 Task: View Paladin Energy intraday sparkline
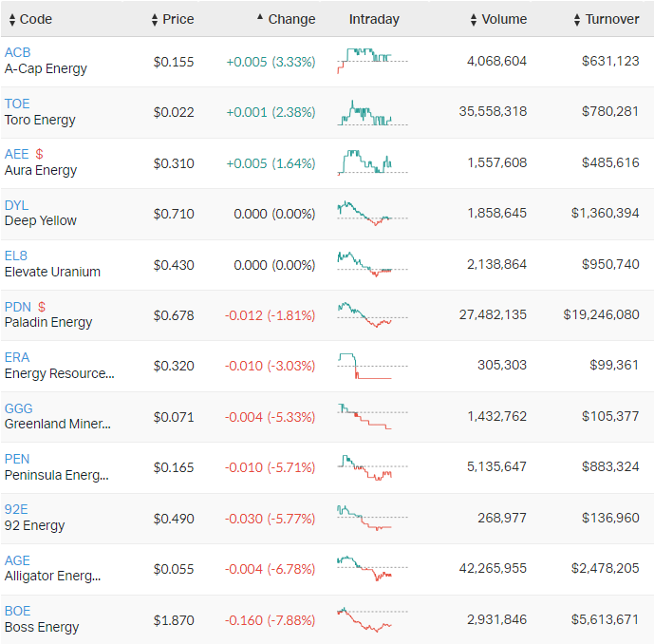click(x=372, y=314)
